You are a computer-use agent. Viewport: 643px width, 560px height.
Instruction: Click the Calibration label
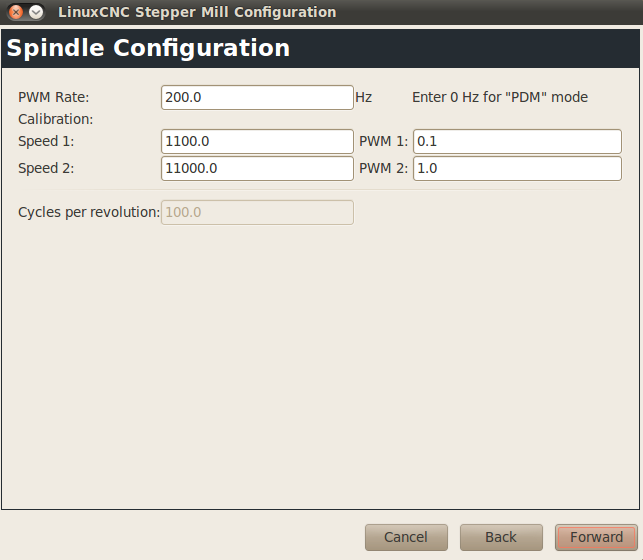point(56,119)
